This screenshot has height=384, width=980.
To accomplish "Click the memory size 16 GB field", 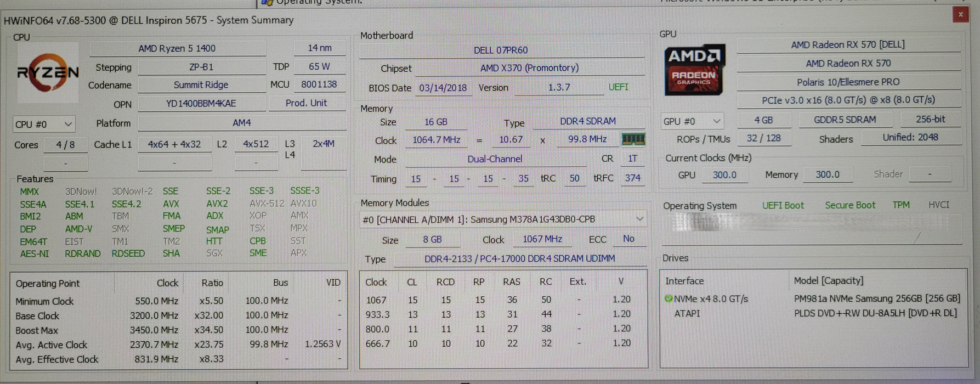I will click(436, 122).
